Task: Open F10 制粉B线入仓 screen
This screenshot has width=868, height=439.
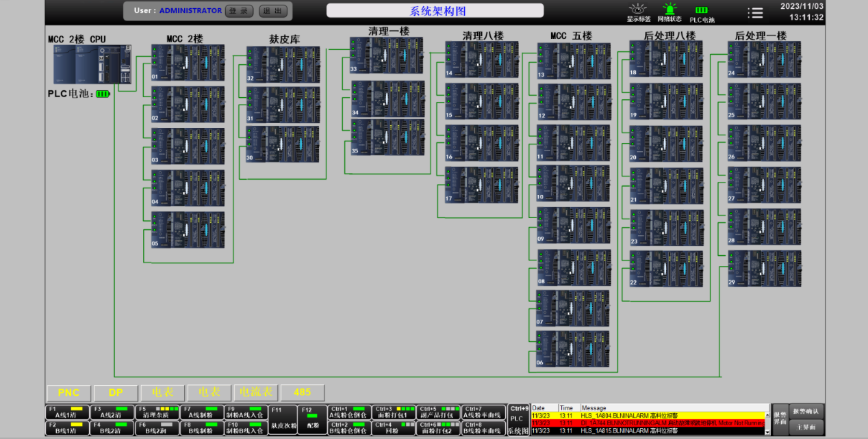Action: 246,427
